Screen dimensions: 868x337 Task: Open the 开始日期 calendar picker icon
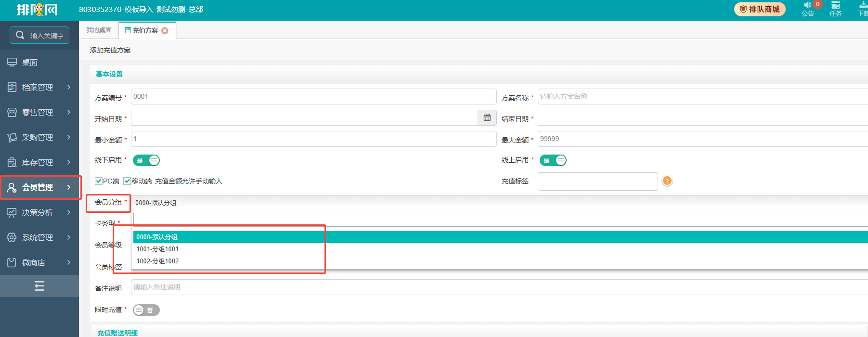(487, 117)
